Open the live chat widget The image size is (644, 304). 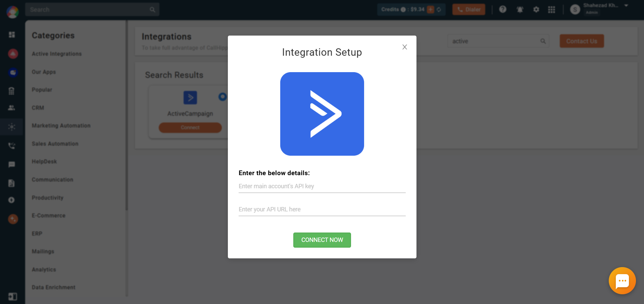pos(622,281)
